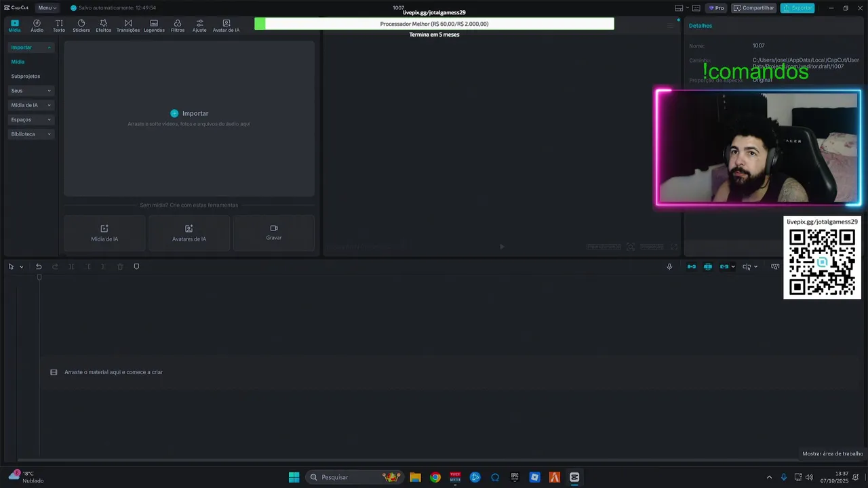Open the Mídia de IA tool card
Screen dimensions: 868x488
pyautogui.click(x=104, y=233)
